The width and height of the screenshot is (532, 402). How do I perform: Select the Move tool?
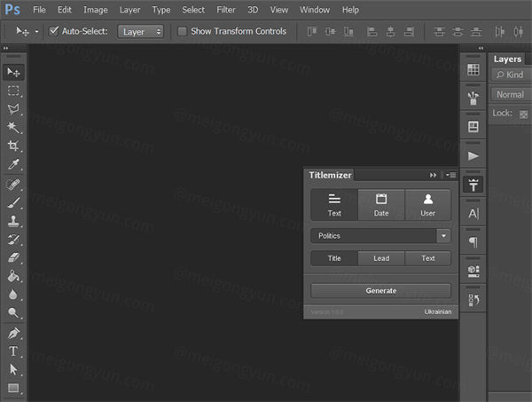[x=13, y=72]
